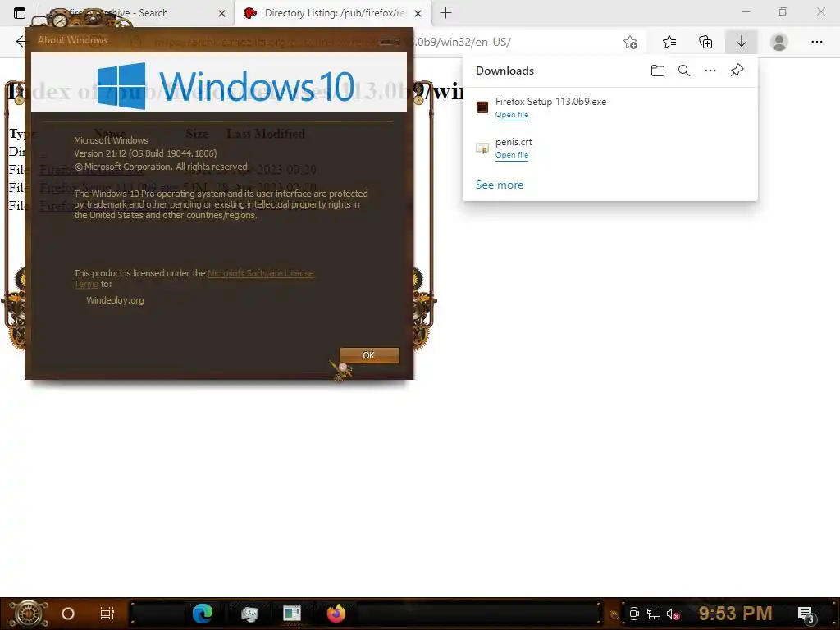The width and height of the screenshot is (840, 630).
Task: Click the Last Modified column header
Action: 266,134
